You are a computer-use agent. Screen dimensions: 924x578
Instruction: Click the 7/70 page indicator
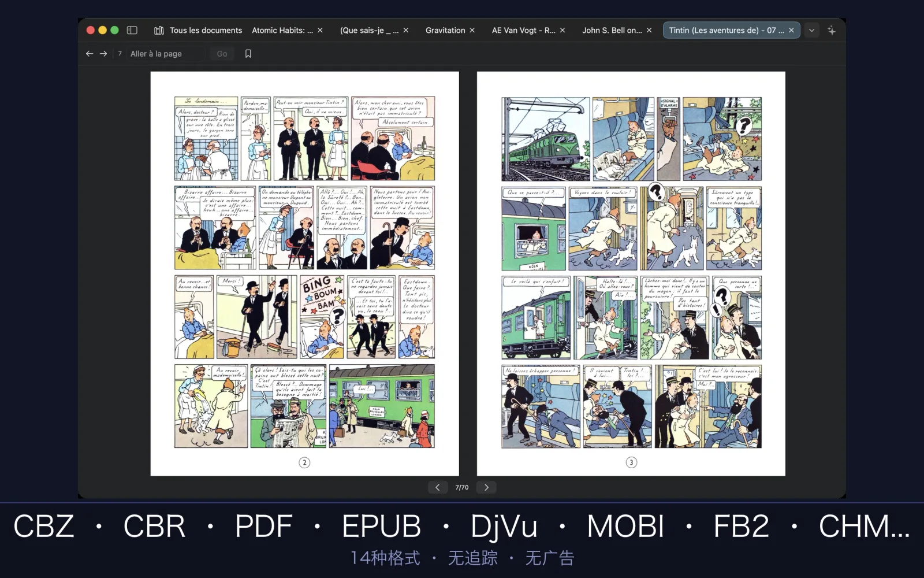pos(461,487)
